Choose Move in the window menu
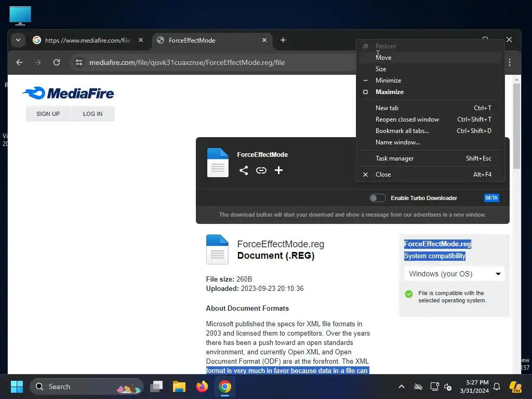Image resolution: width=532 pixels, height=399 pixels. 430,58
